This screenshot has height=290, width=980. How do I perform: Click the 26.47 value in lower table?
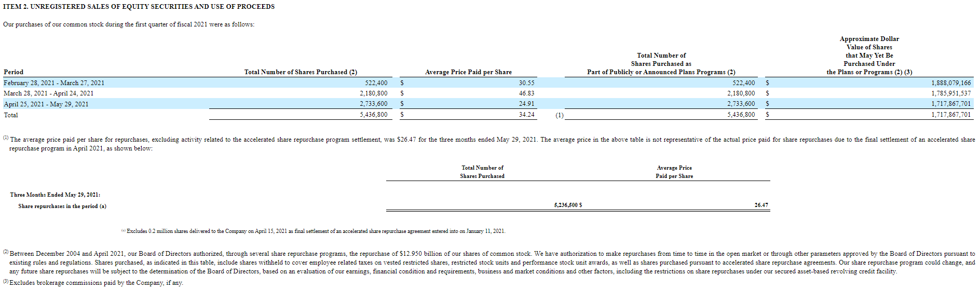click(761, 205)
